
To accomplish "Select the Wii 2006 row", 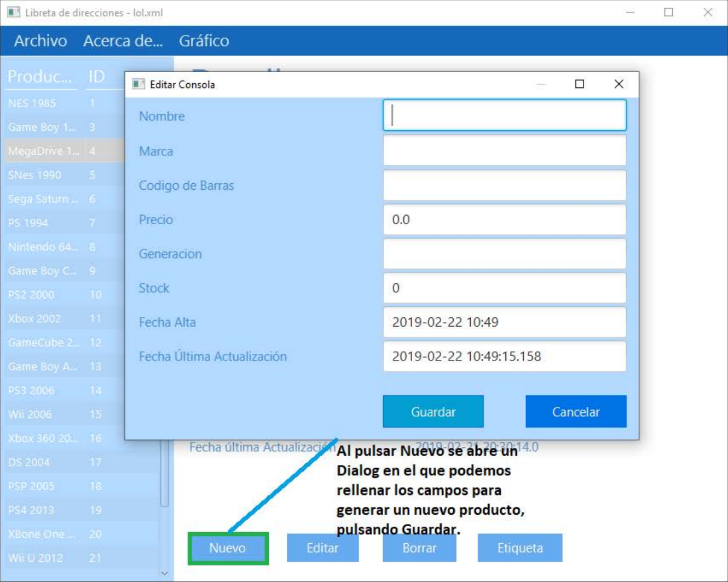I will [65, 414].
